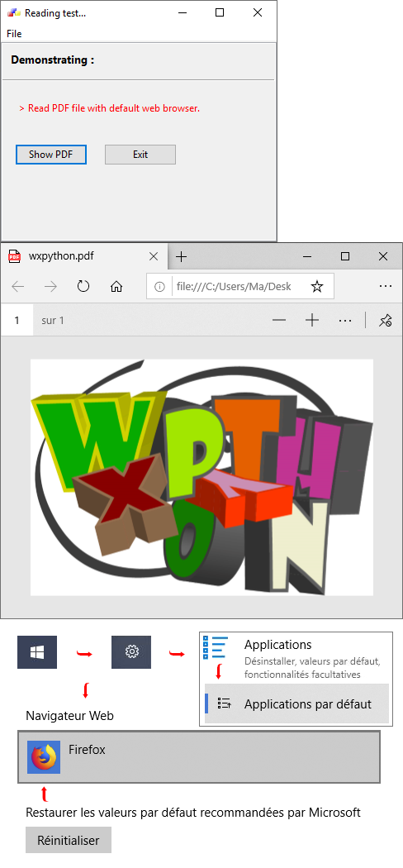Viewport: 403px width, 868px height.
Task: Click the 'sur 1' page count text
Action: tap(53, 320)
